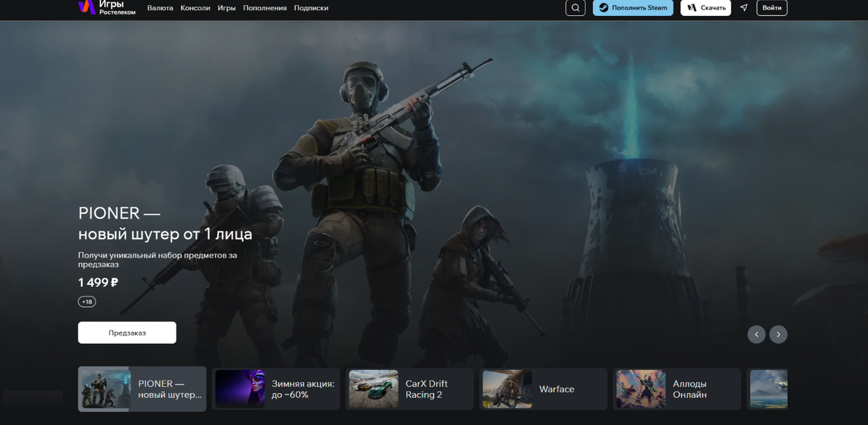The image size is (868, 425).
Task: Select the CarX Drift Racing 2 card
Action: tap(409, 389)
